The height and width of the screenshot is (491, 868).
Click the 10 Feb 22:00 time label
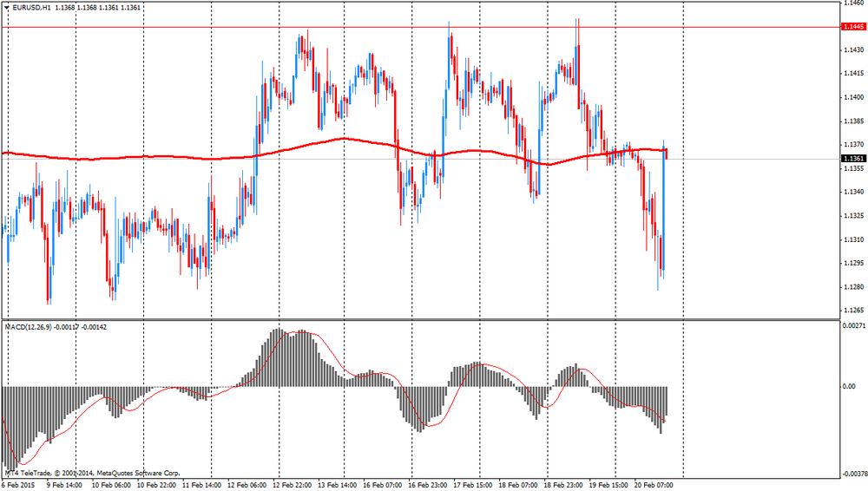tap(156, 486)
